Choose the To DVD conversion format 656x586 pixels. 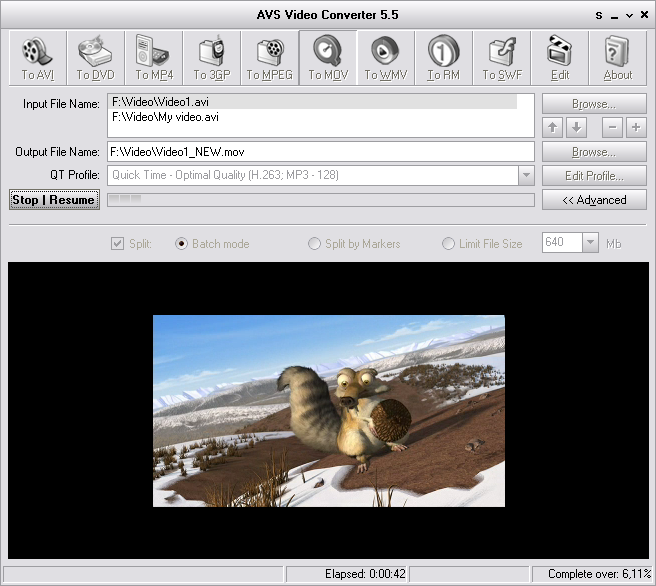tap(95, 58)
